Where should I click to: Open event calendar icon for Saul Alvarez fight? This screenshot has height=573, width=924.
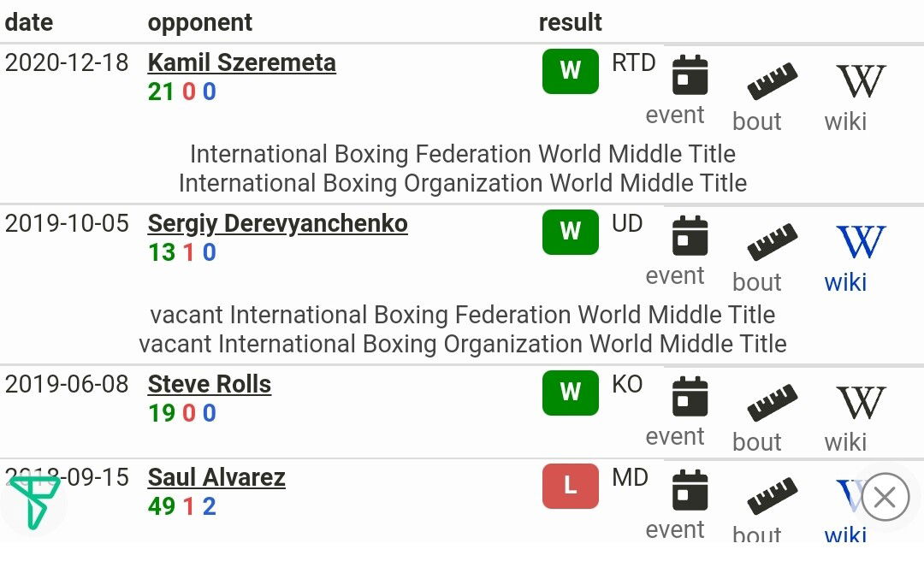pyautogui.click(x=690, y=490)
